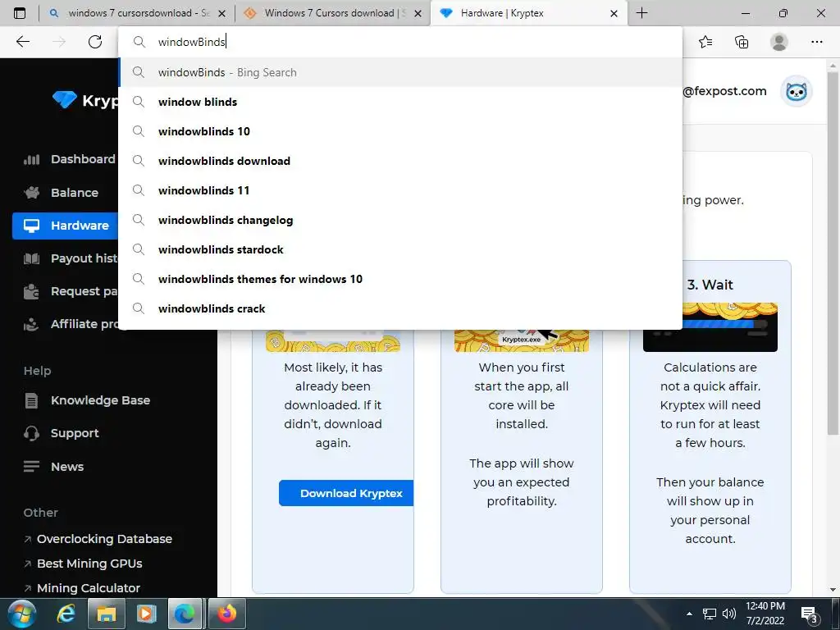
Task: Pick 'windowblinds themes for windows 10' suggestion
Action: pos(400,279)
